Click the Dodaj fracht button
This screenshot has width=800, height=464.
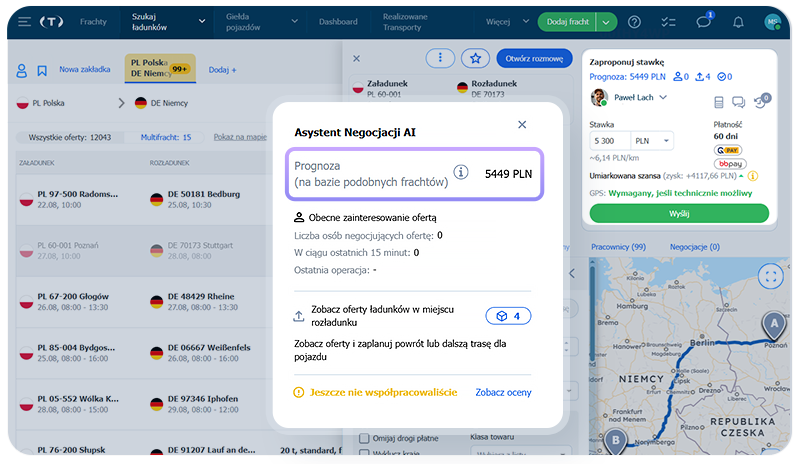[567, 22]
